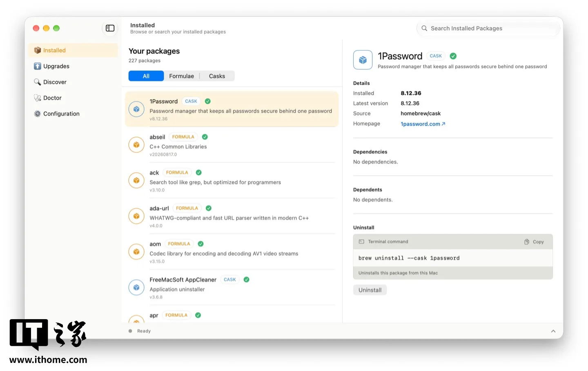Image resolution: width=588 pixels, height=371 pixels.
Task: Click the Upgrades arrow icon in sidebar
Action: [x=38, y=66]
